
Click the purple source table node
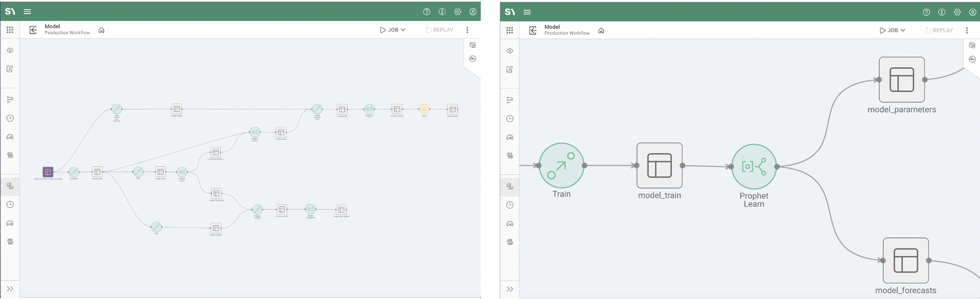pos(48,172)
